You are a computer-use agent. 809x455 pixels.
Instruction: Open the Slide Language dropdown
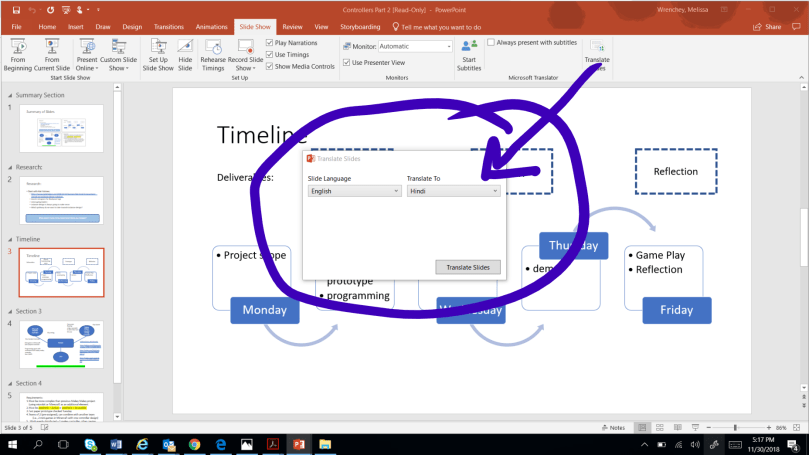click(x=354, y=191)
